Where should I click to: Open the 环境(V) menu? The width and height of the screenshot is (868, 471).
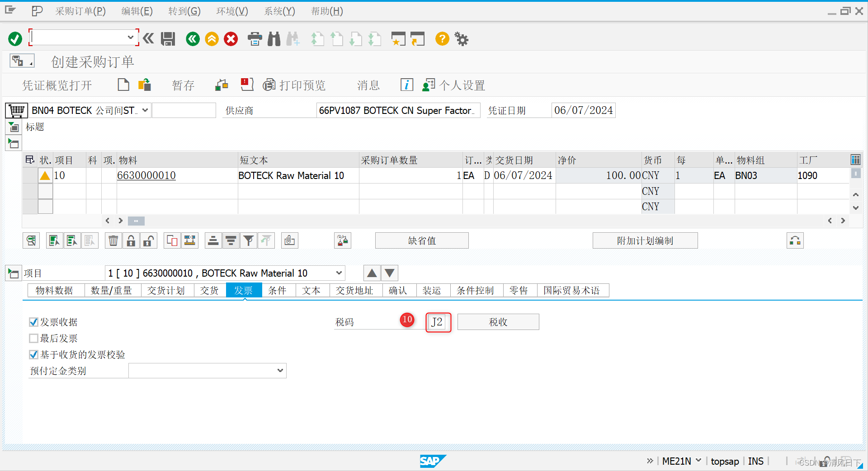(232, 11)
